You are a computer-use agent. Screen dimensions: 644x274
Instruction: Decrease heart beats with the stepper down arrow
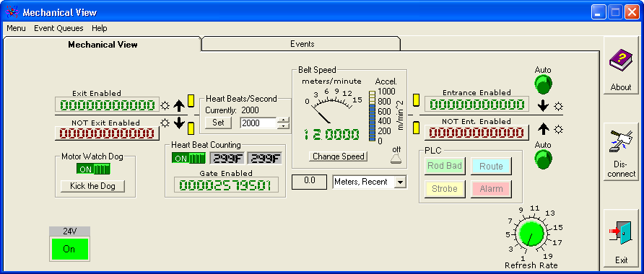click(283, 126)
